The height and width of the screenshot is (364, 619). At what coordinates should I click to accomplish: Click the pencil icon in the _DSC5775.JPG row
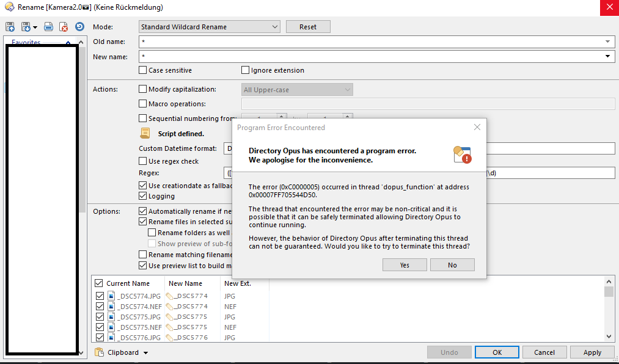pos(169,317)
